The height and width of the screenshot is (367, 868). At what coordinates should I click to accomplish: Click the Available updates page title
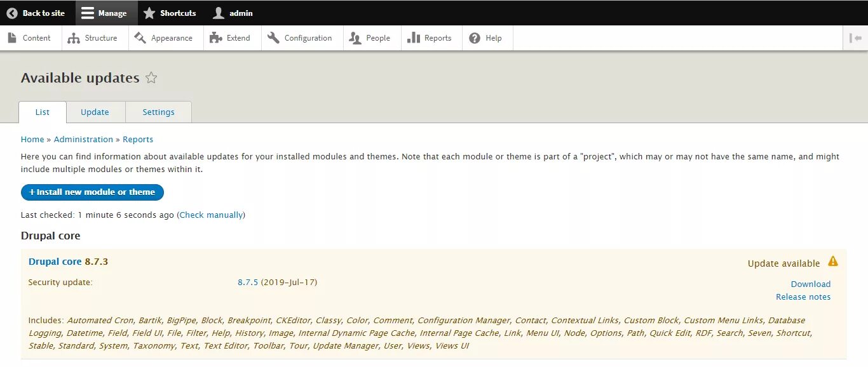click(x=80, y=78)
